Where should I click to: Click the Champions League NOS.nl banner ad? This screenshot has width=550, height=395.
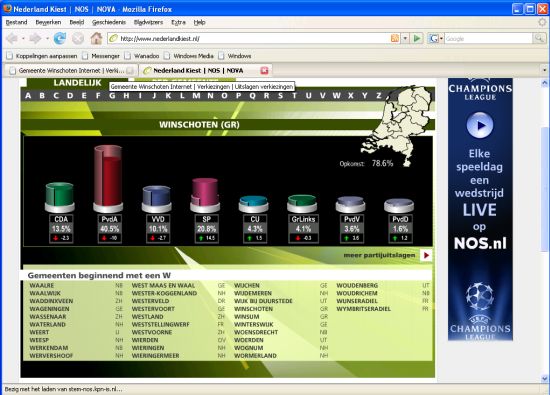(480, 209)
